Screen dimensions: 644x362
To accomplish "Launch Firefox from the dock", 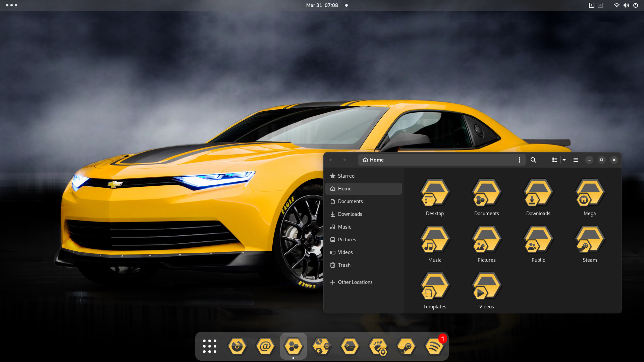I will pyautogui.click(x=237, y=346).
